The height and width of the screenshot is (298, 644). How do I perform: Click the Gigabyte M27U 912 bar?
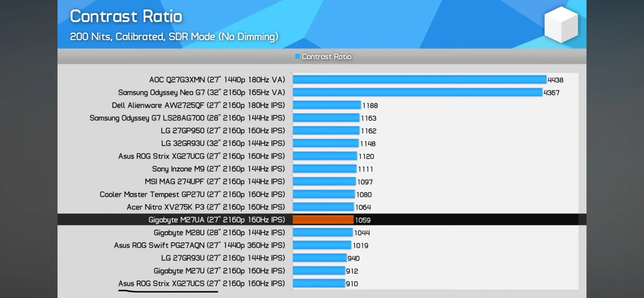pos(319,270)
